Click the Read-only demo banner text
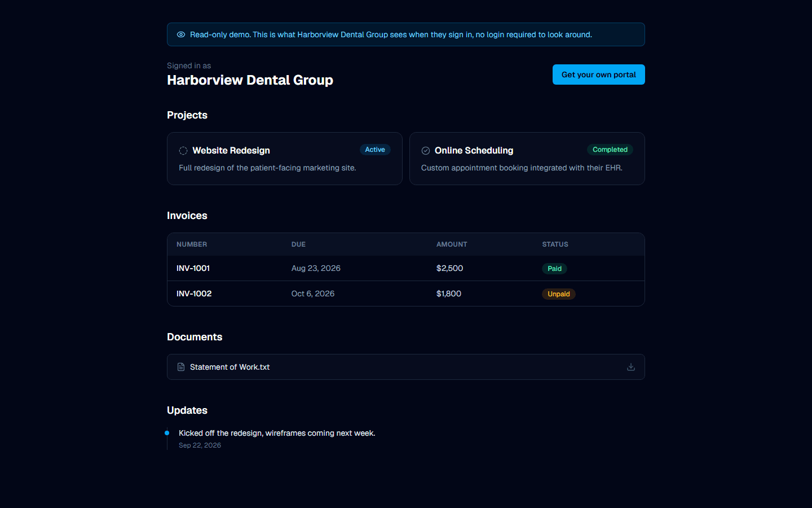Screen dimensions: 812x508 391,34
